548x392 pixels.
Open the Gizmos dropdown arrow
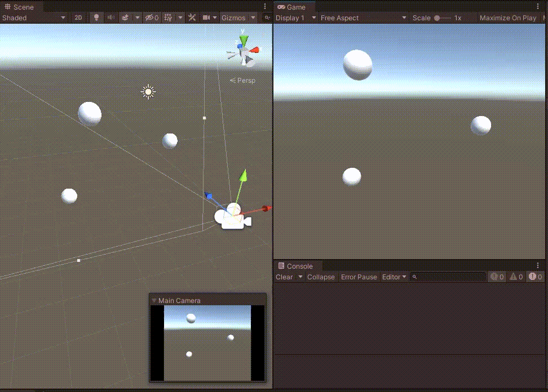(x=253, y=18)
